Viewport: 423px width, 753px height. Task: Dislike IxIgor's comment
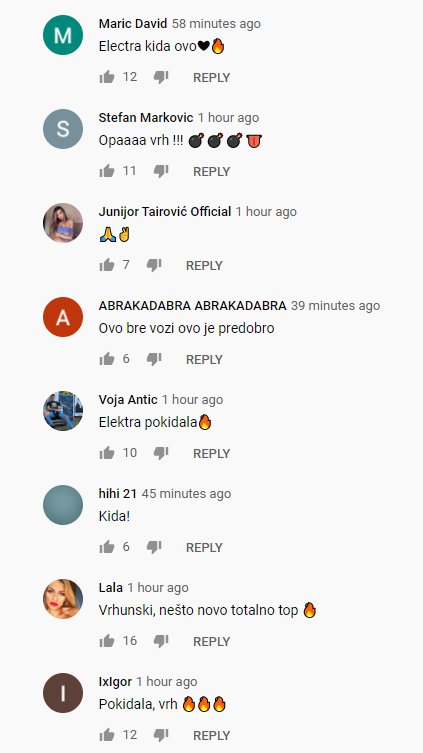click(161, 735)
